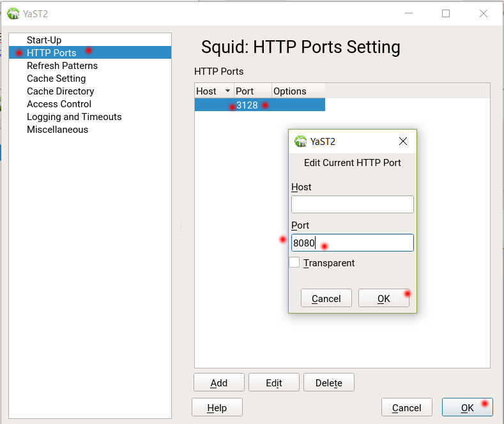Click the Delete button
Screen dimensions: 504x424
(x=329, y=382)
